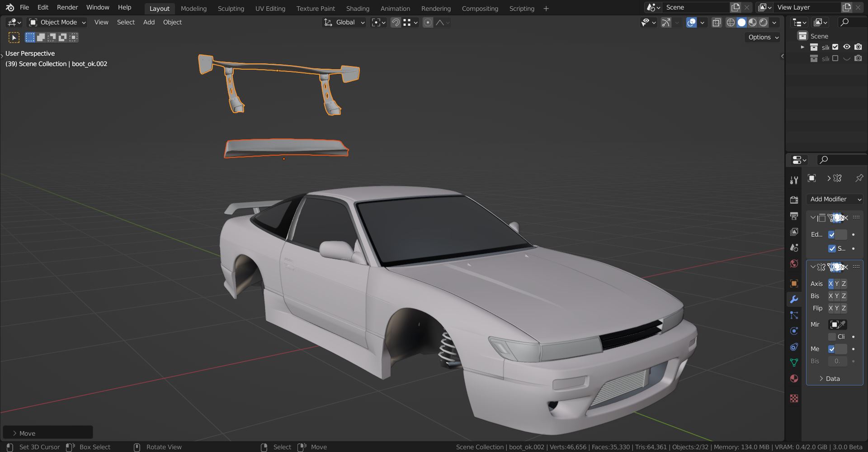Expand the first collection in outliner
Screen dimensions: 868x452
[x=802, y=47]
